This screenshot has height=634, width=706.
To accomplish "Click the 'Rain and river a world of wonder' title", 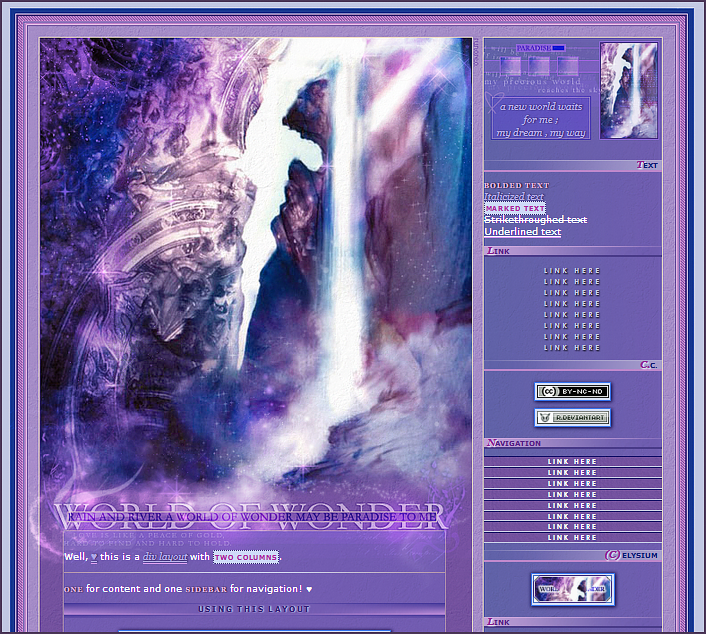I will pos(252,517).
